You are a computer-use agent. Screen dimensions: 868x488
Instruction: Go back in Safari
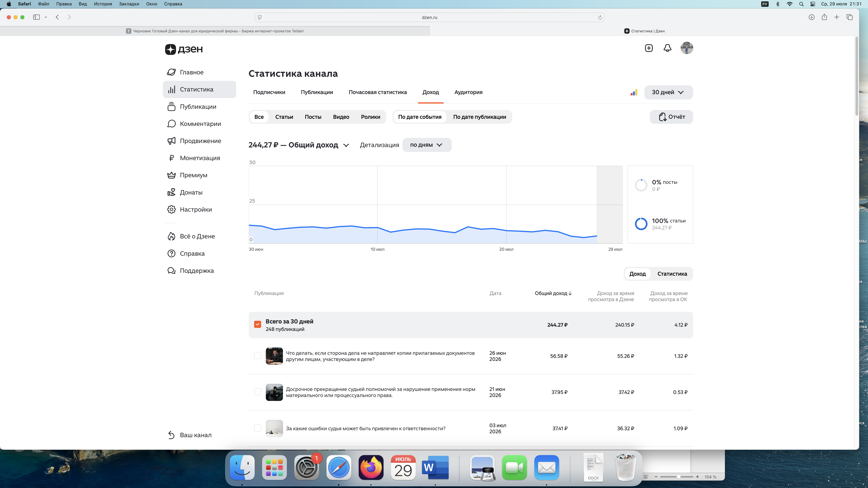click(x=57, y=17)
